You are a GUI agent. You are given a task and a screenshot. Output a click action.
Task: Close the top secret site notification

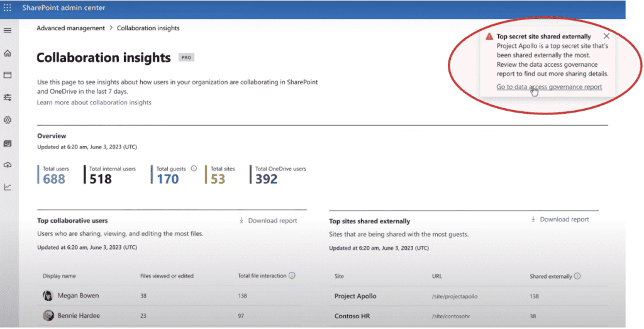606,36
